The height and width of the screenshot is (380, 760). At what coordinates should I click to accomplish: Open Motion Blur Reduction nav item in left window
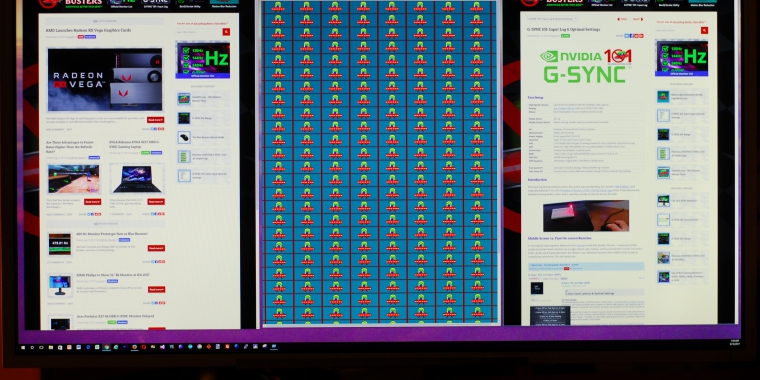click(224, 3)
